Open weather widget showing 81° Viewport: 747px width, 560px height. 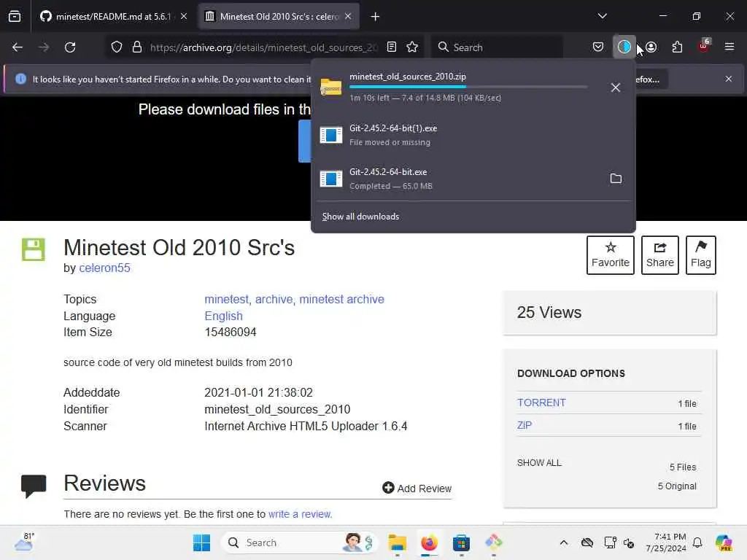pyautogui.click(x=24, y=542)
